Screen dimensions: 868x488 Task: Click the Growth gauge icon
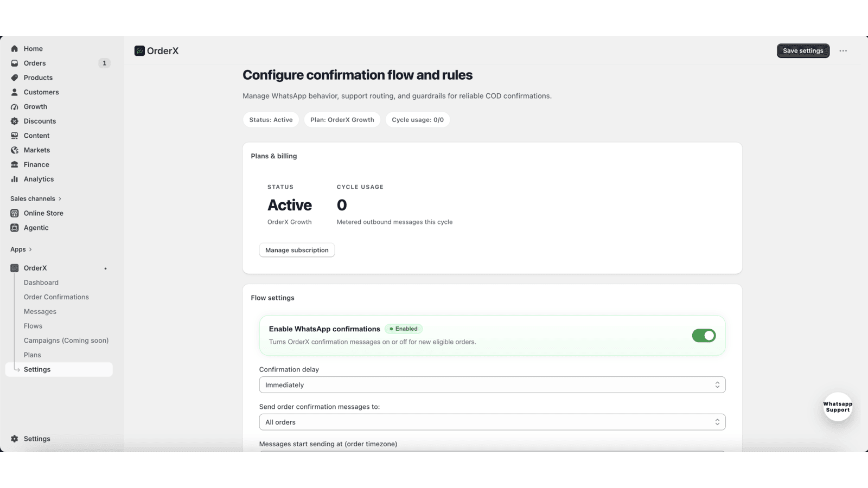(x=15, y=107)
